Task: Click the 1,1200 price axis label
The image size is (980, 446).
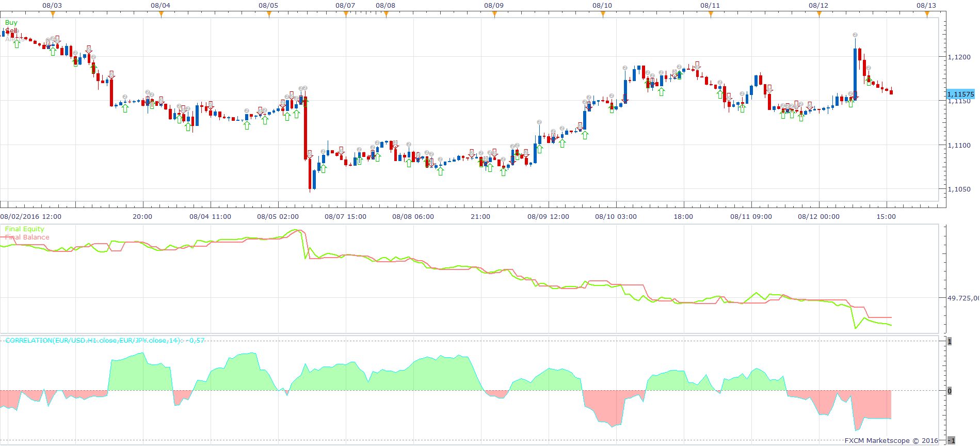Action: tap(959, 57)
